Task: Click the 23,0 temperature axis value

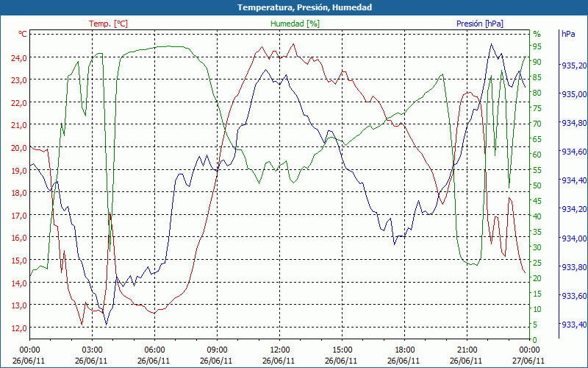Action: click(21, 80)
